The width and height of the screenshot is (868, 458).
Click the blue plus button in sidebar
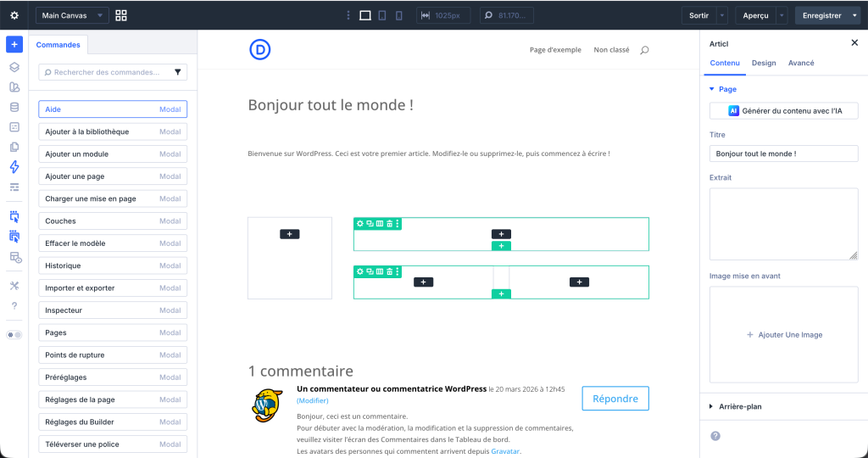14,45
